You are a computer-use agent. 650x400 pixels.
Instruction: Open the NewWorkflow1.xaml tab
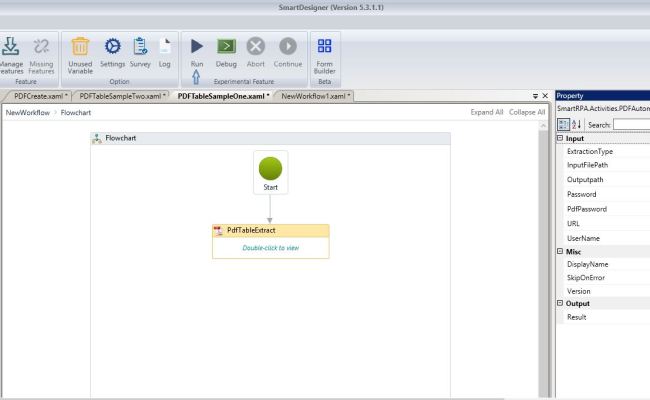coord(315,96)
